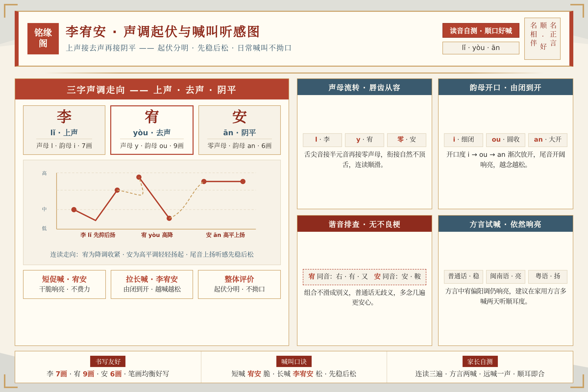Viewport: 588px width, 392px height.
Task: Click the chart label 李 lǐ 先抑后扬
Action: [98, 235]
